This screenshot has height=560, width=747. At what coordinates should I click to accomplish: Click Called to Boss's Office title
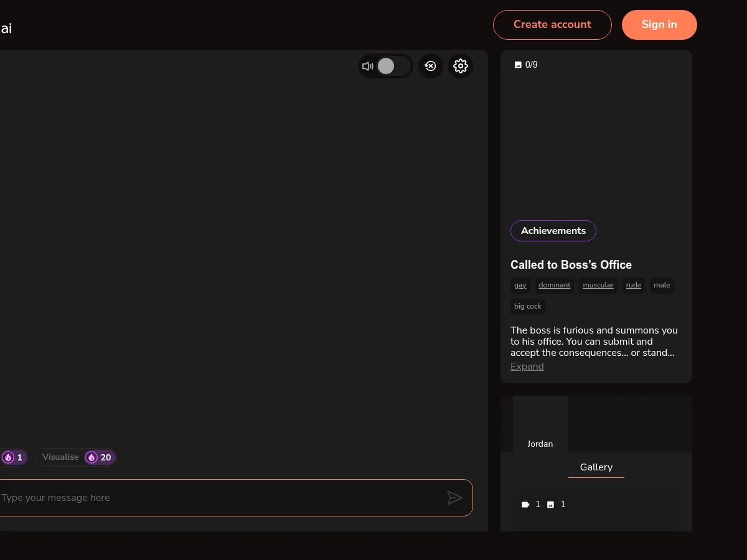pyautogui.click(x=571, y=265)
